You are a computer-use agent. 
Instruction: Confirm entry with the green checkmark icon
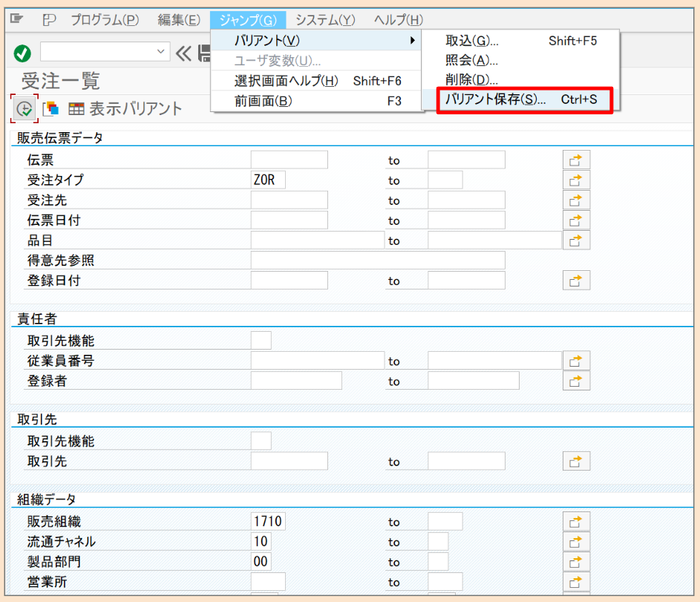[21, 53]
